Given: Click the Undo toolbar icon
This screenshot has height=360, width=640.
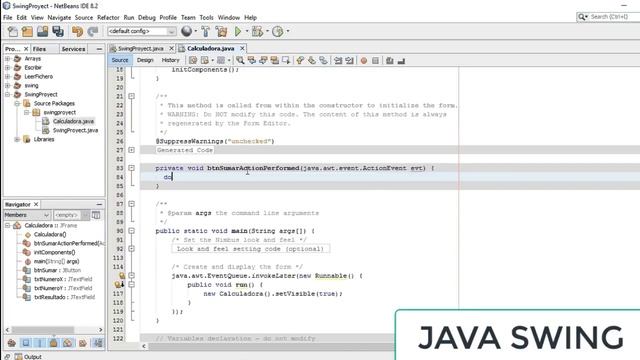Looking at the screenshot, I should click(77, 31).
